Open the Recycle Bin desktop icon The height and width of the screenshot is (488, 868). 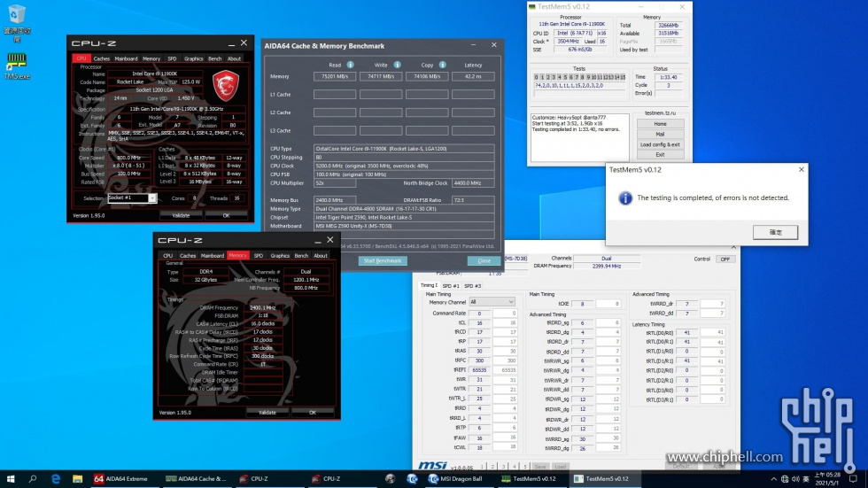point(17,22)
